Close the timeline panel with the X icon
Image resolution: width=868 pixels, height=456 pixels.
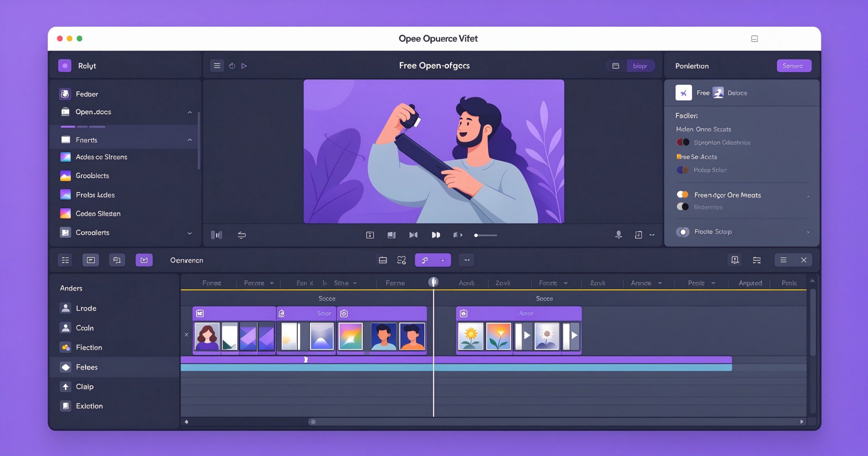point(804,260)
